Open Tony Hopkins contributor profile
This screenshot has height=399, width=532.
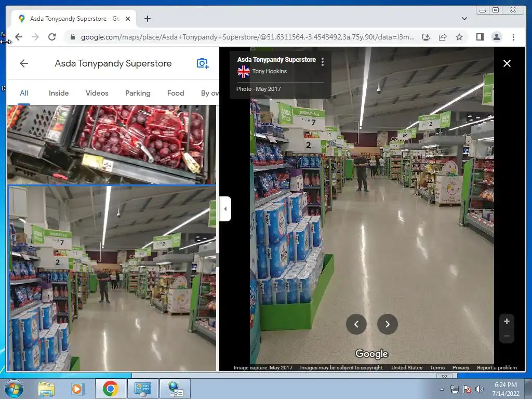[270, 71]
